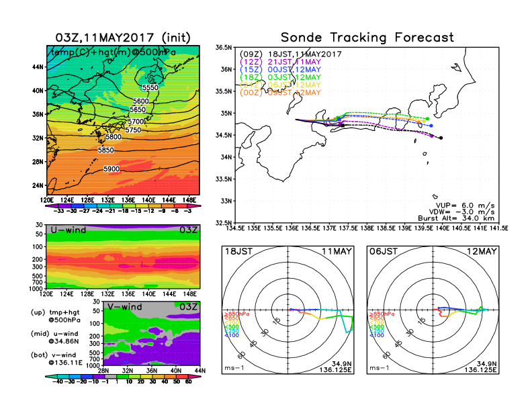The height and width of the screenshot is (411, 532).
Task: Click the 5750 contour label
Action: point(133,130)
